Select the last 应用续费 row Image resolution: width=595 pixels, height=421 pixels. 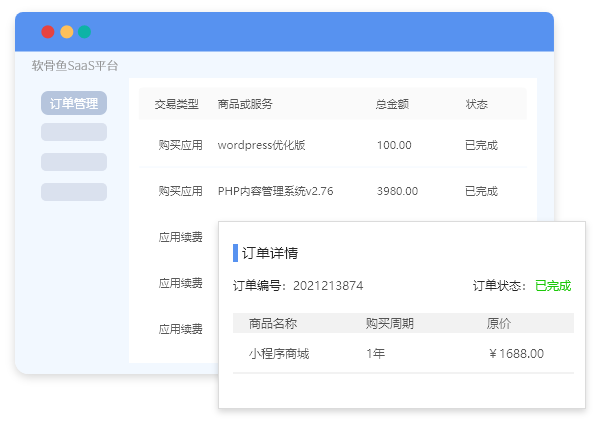tap(181, 329)
